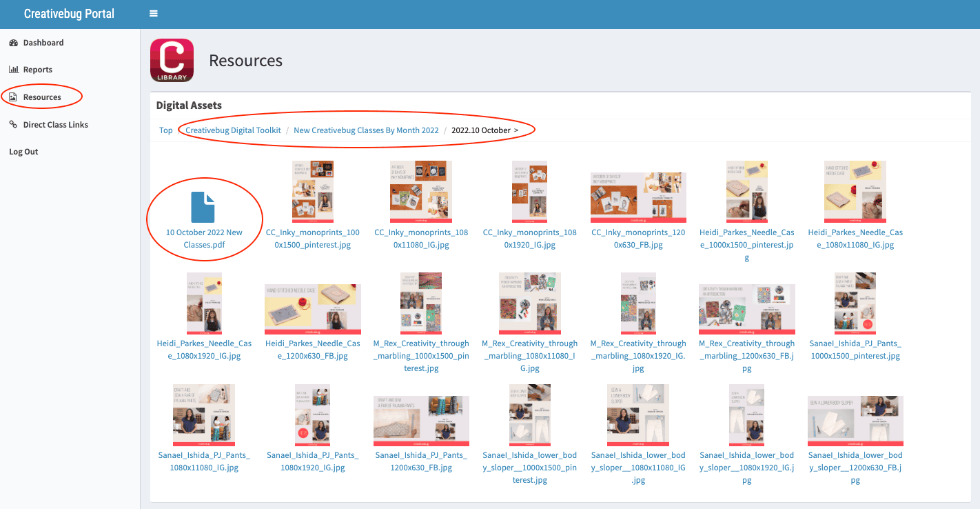Click Sanael_Ishida_PJ_Pants_1080x1920_IG.jpg file name

[313, 461]
